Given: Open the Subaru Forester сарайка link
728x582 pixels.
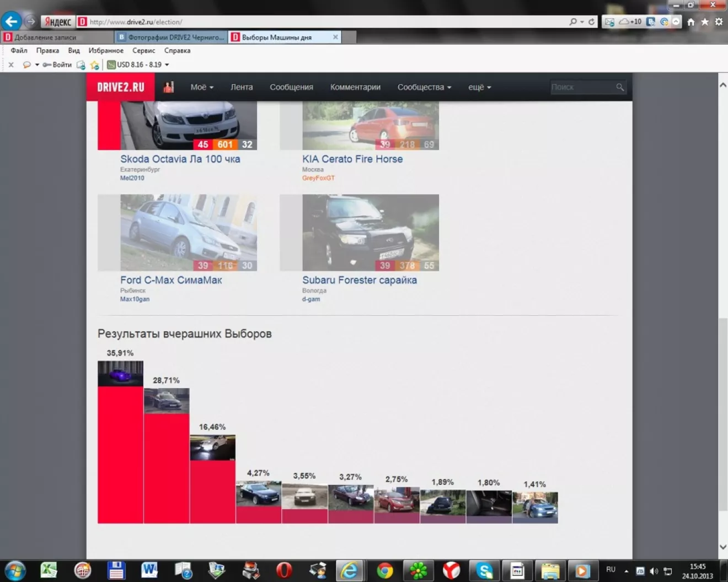Looking at the screenshot, I should tap(359, 280).
